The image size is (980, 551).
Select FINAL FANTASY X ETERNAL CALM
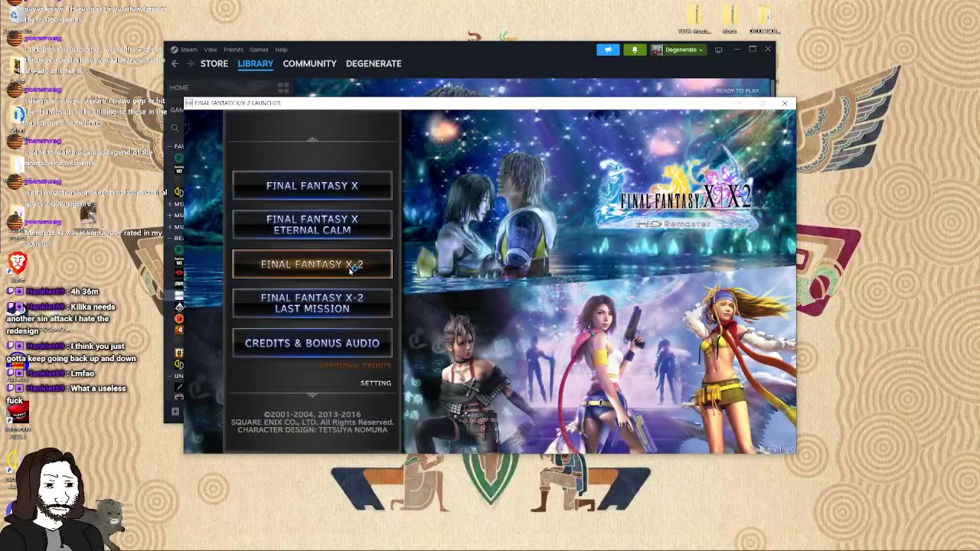point(312,225)
